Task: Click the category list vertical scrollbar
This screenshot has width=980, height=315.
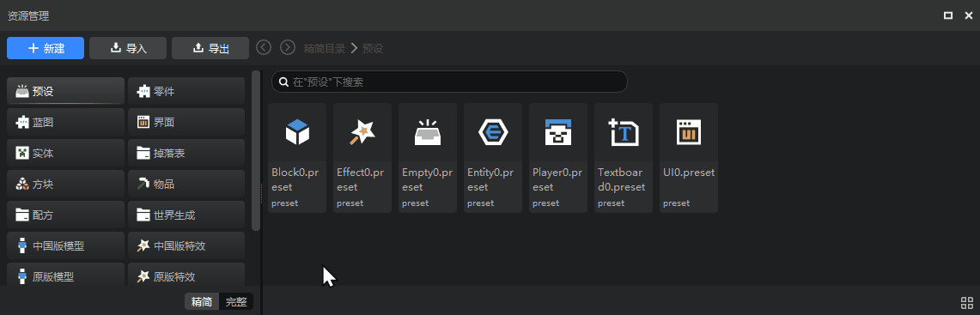Action: point(256,150)
